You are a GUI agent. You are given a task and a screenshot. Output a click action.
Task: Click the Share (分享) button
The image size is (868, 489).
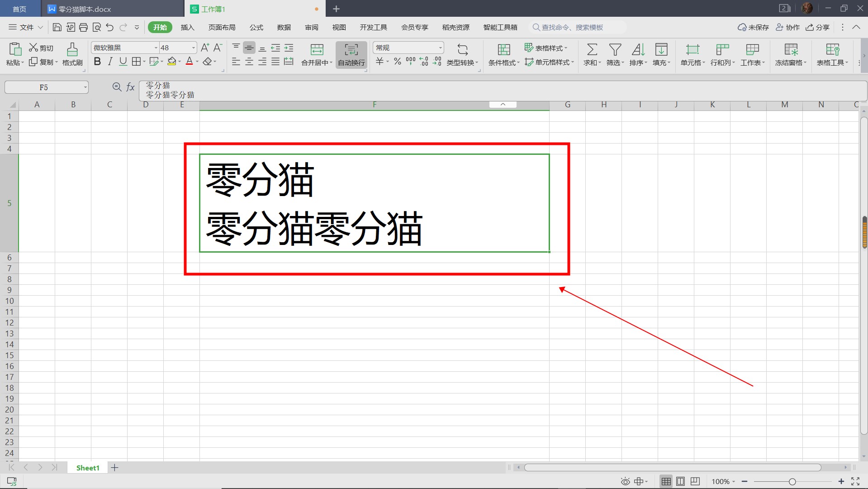818,28
